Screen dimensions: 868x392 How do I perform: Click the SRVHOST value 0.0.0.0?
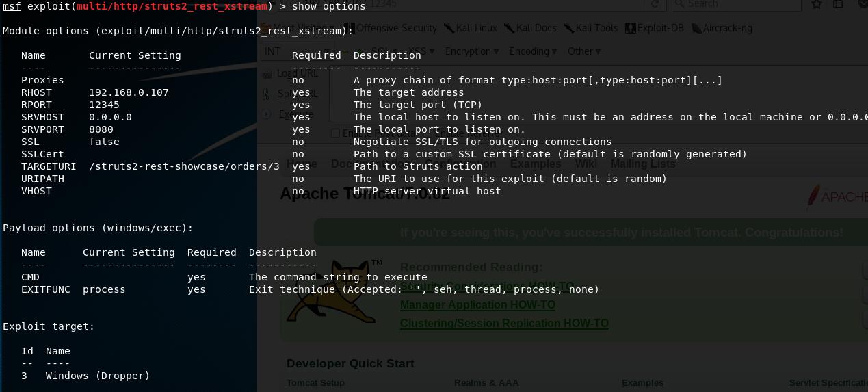110,117
